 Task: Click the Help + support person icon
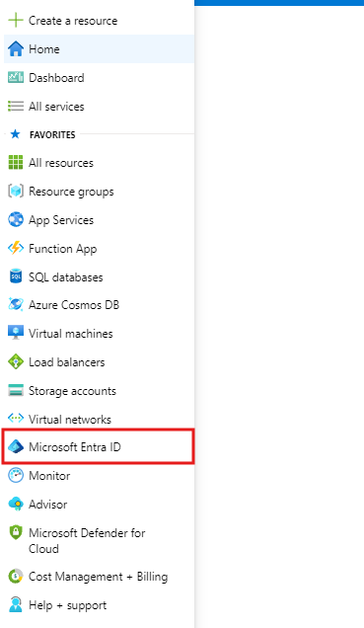[16, 604]
